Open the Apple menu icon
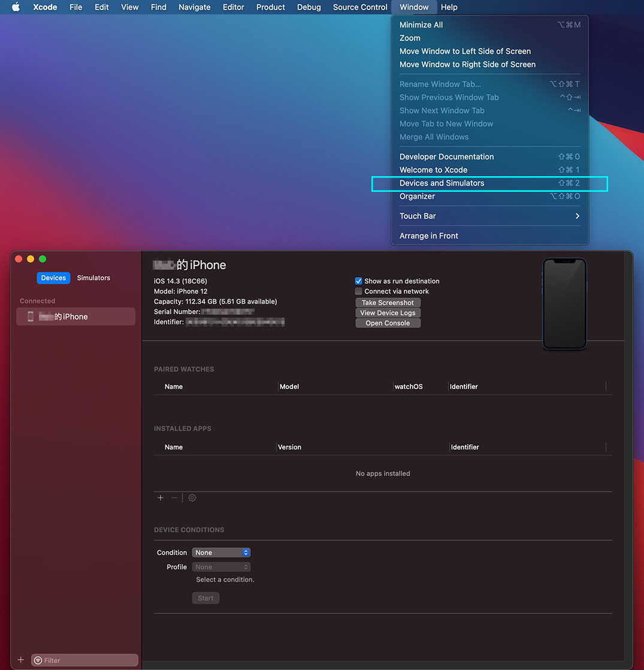This screenshot has width=644, height=670. [x=16, y=7]
